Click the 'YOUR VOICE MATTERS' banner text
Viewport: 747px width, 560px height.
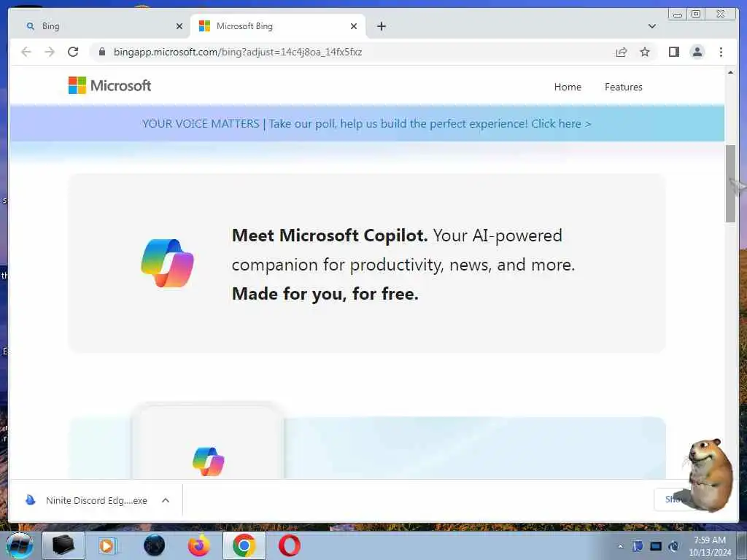pyautogui.click(x=201, y=124)
